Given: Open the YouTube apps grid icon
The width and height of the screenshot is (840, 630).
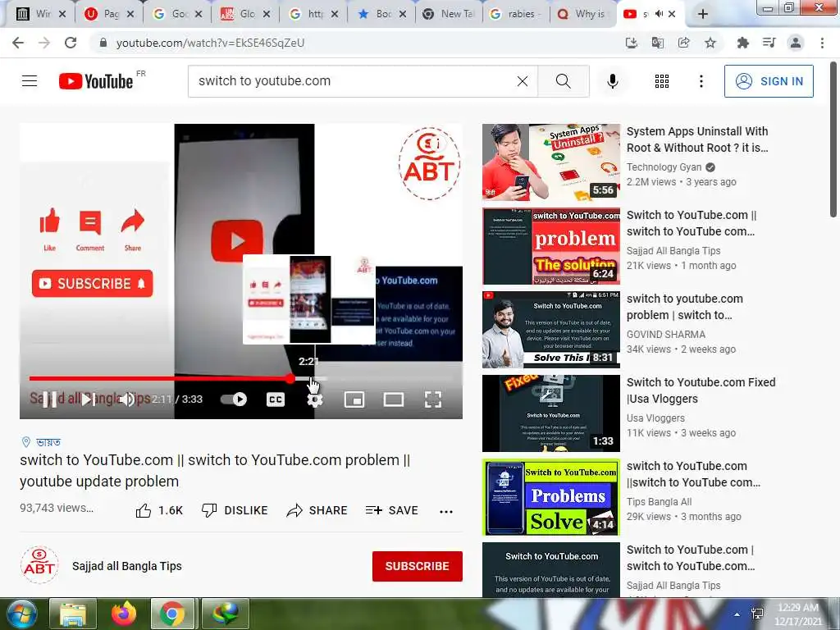Looking at the screenshot, I should click(662, 81).
